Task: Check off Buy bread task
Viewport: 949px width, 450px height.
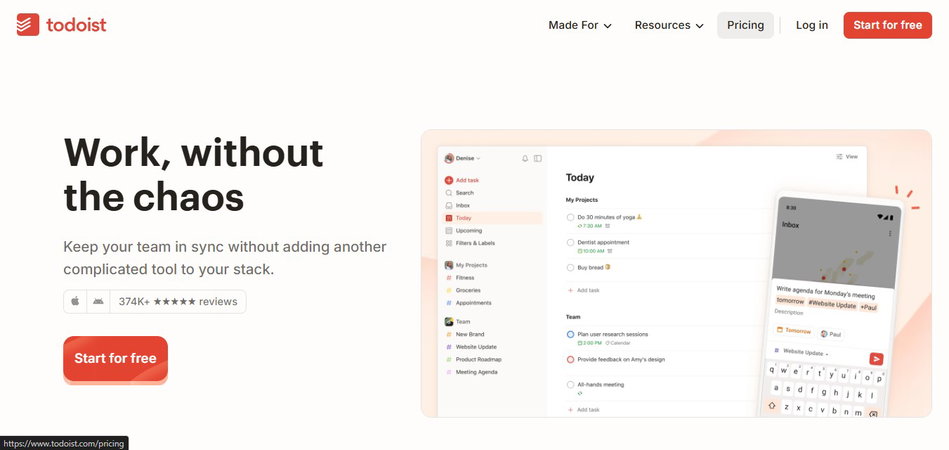Action: click(570, 268)
